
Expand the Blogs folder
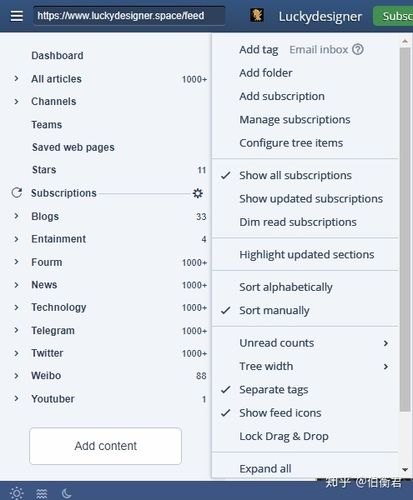[16, 216]
